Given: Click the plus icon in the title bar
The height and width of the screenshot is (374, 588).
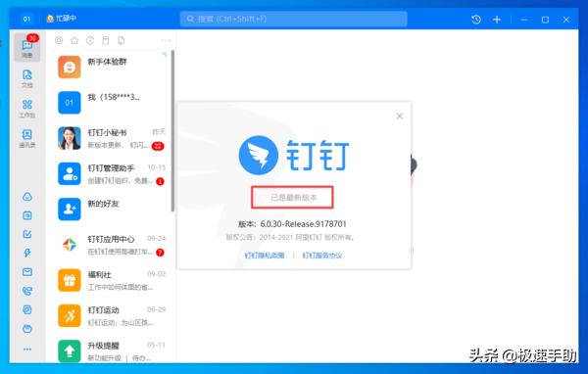Looking at the screenshot, I should point(497,20).
